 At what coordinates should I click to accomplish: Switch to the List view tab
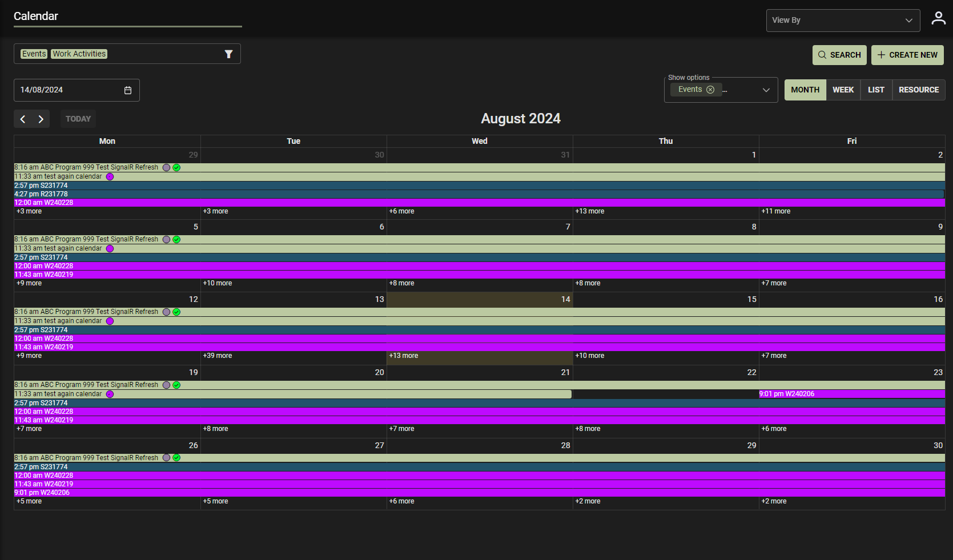coord(876,90)
